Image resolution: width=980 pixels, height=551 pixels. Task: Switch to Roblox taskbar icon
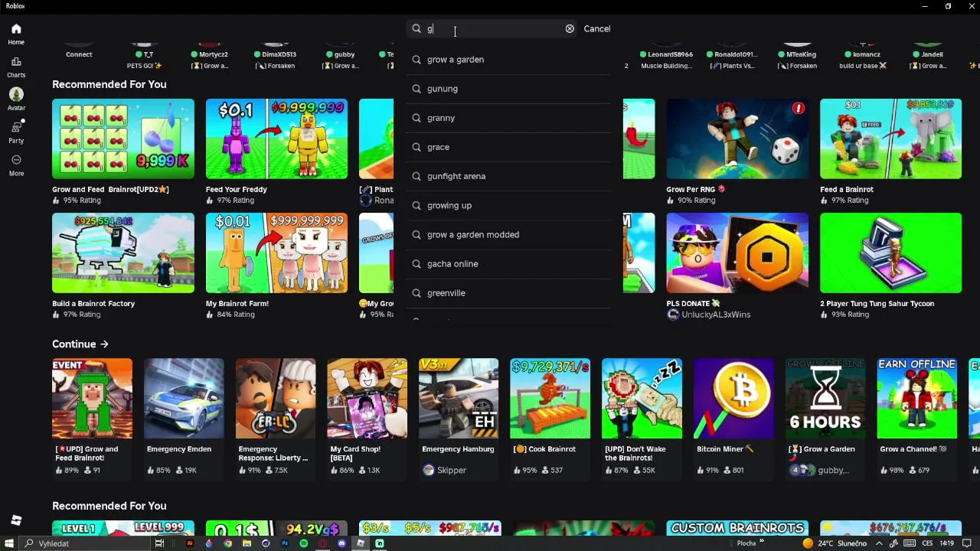point(361,543)
